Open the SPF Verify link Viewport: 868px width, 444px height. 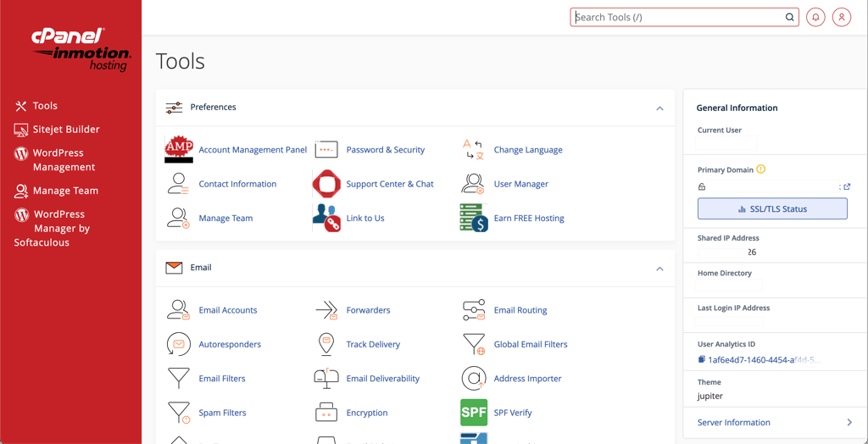[513, 413]
